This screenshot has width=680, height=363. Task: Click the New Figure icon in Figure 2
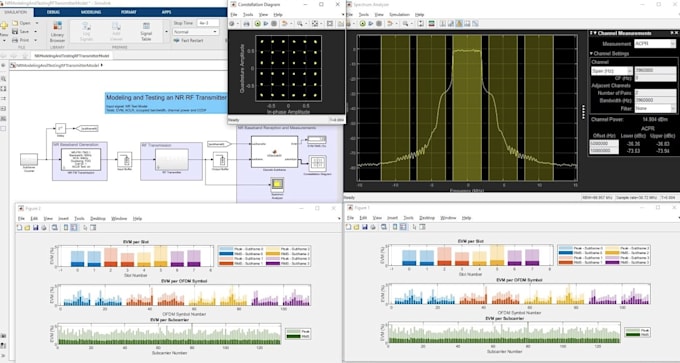(20, 227)
